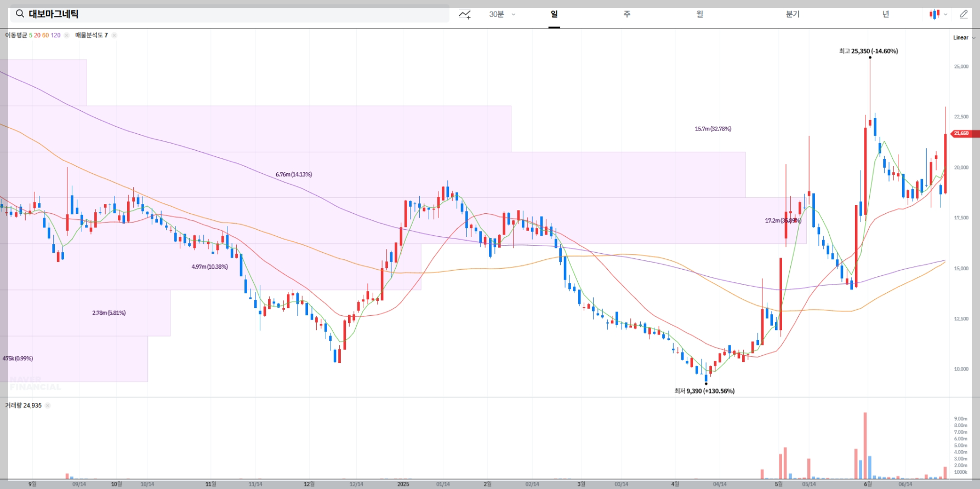Screen dimensions: 980x489
Task: Click the 9.00m volume axis label
Action: click(x=961, y=419)
